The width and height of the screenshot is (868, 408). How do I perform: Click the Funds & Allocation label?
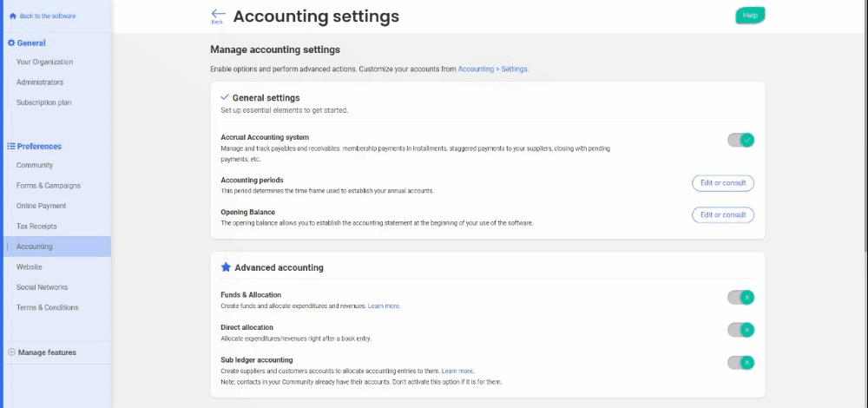point(251,295)
